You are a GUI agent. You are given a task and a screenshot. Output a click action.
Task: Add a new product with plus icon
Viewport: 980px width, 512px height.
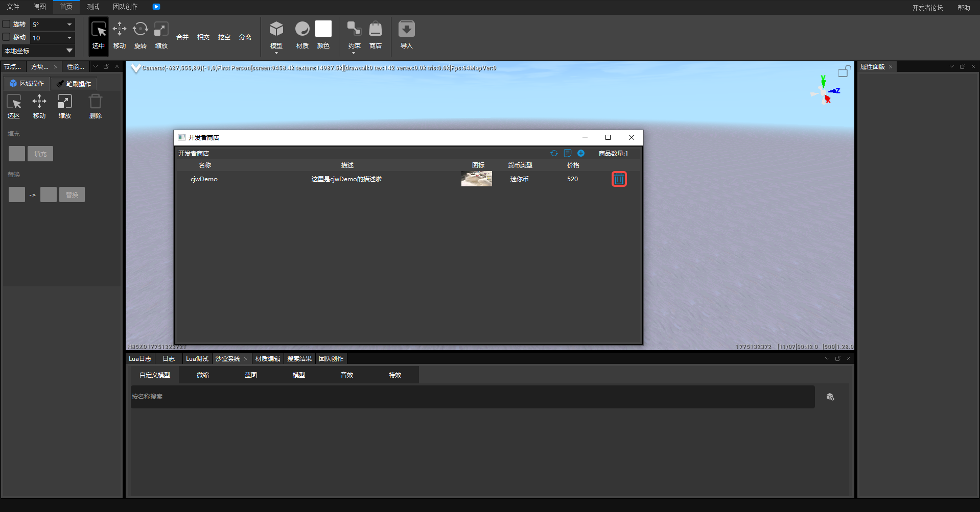point(581,153)
